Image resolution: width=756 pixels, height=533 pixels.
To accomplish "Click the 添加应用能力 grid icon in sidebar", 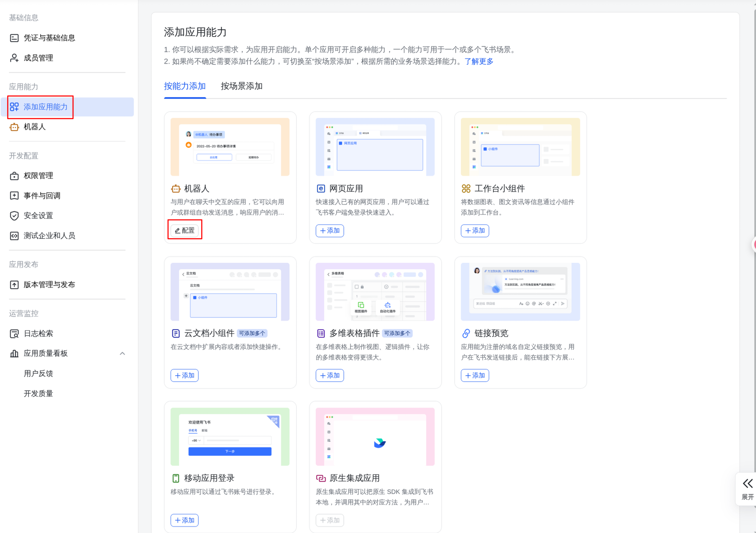I will point(14,107).
